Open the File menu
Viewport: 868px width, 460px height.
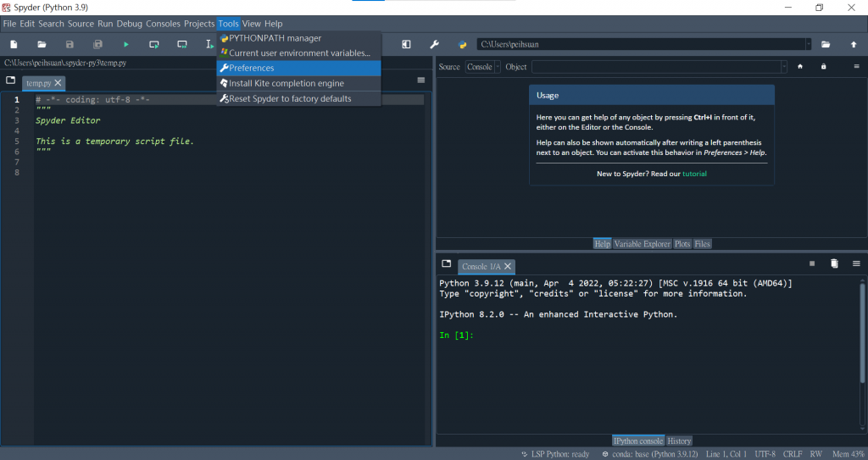click(x=9, y=24)
